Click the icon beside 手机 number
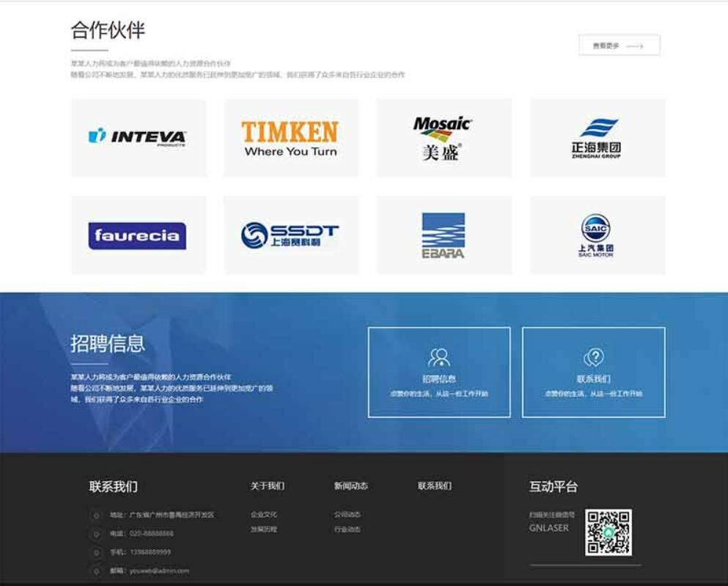The width and height of the screenshot is (728, 586). coord(96,552)
